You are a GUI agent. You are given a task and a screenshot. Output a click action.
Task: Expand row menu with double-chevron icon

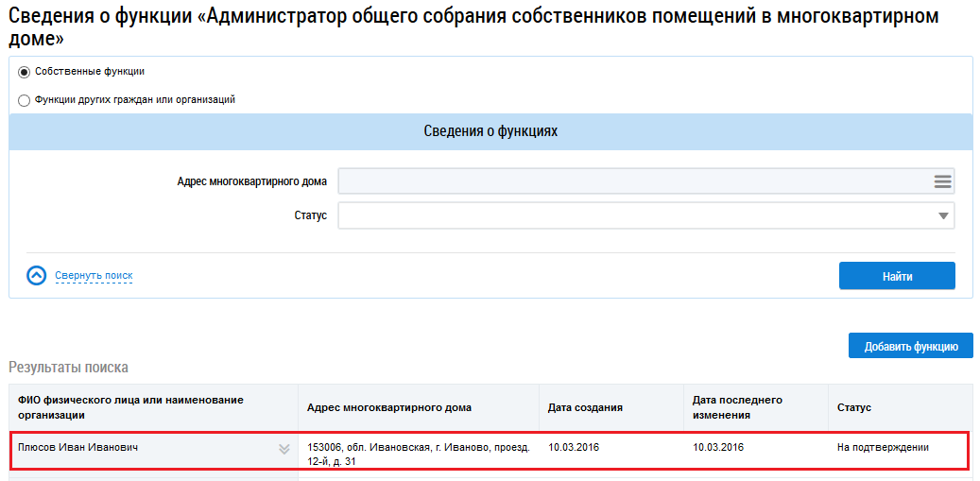point(284,449)
